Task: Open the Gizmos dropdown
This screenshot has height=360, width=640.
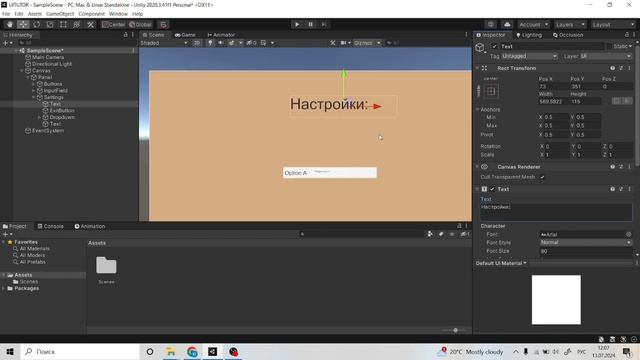Action: (x=367, y=43)
